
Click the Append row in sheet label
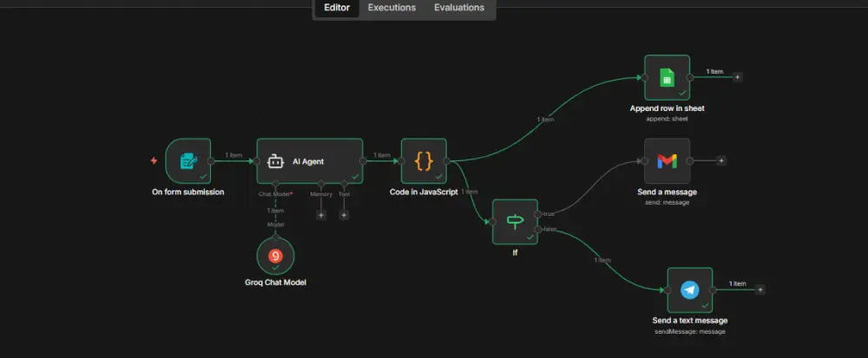click(667, 108)
